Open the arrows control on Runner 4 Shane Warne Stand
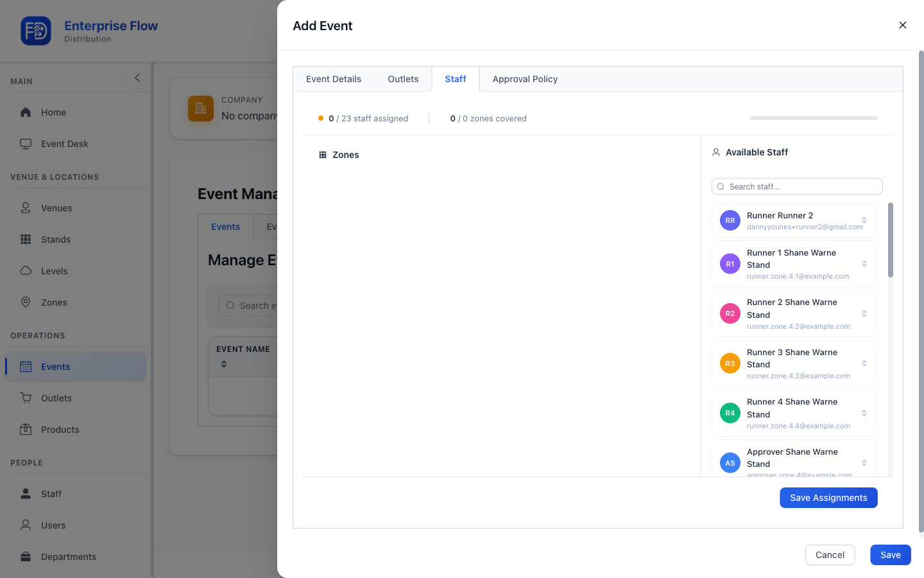The height and width of the screenshot is (578, 924). click(x=864, y=413)
